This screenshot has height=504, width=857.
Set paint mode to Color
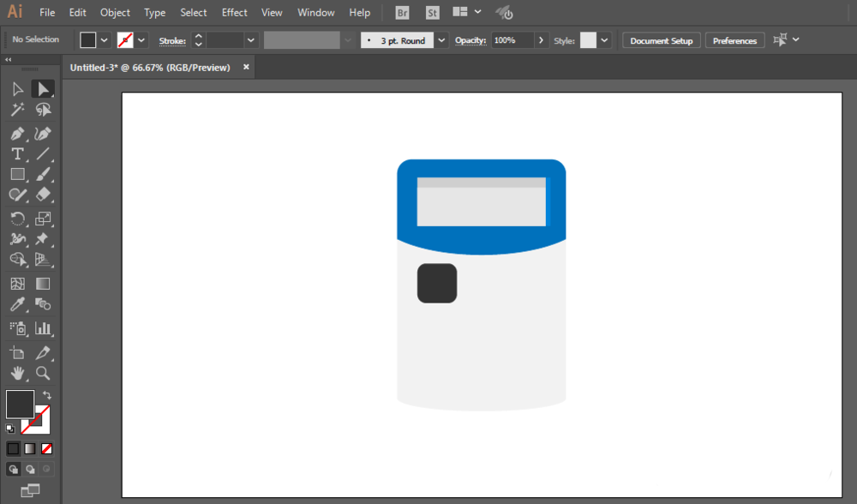pos(13,449)
